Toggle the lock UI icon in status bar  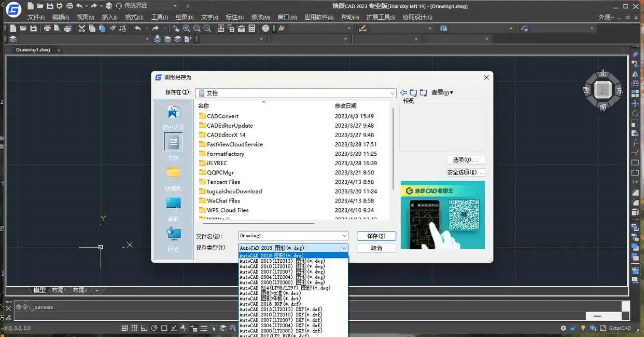point(573,328)
